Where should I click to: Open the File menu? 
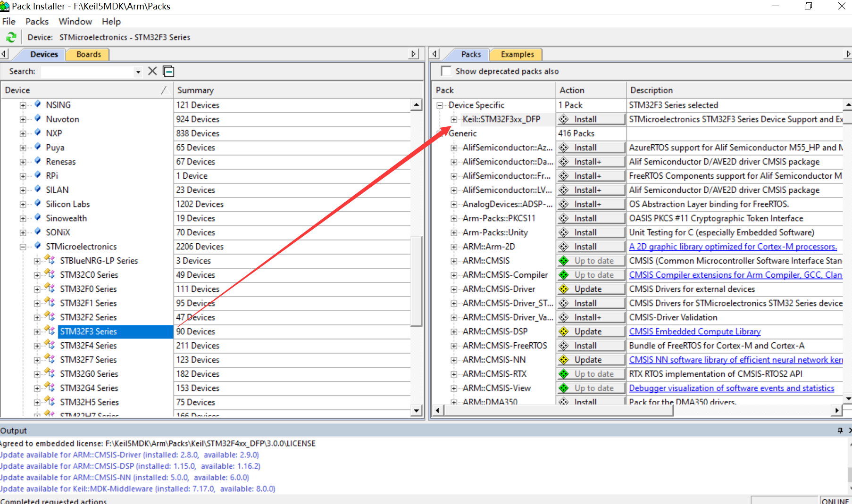click(x=9, y=21)
